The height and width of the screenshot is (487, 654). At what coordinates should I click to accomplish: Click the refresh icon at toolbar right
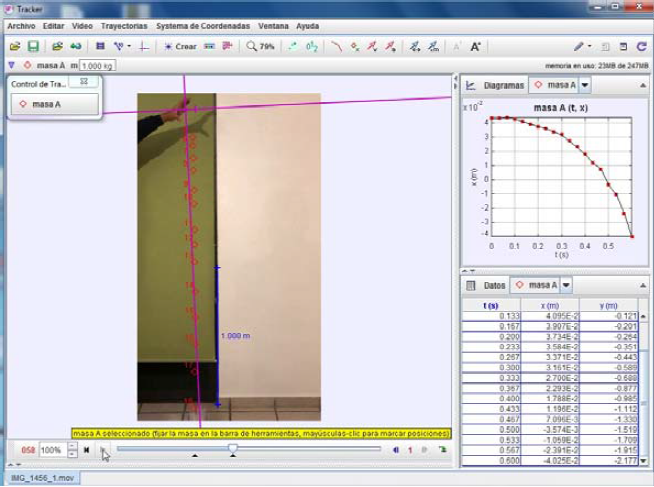tap(641, 46)
